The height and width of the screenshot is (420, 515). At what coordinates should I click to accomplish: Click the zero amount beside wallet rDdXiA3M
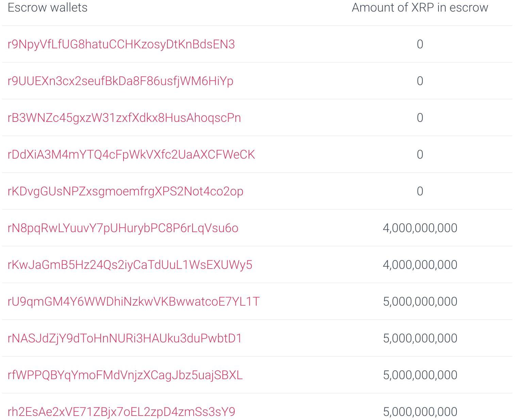[420, 155]
